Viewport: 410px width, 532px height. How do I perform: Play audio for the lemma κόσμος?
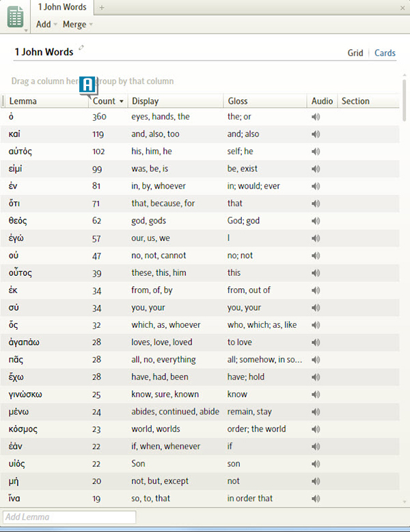(316, 430)
